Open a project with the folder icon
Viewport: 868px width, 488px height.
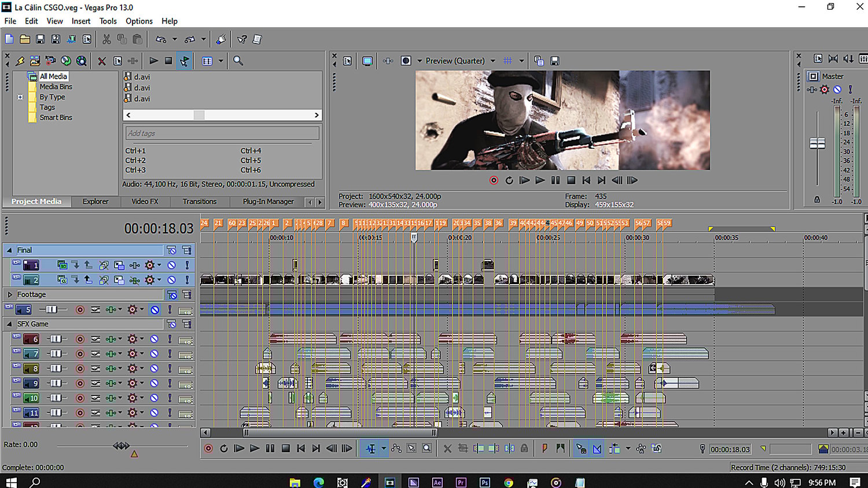point(25,39)
